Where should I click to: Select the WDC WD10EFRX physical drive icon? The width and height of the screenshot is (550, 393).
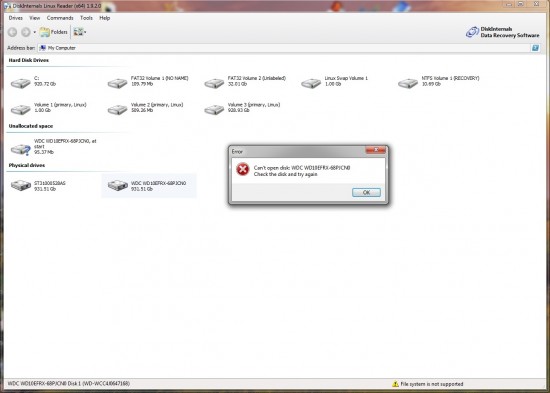pyautogui.click(x=118, y=185)
